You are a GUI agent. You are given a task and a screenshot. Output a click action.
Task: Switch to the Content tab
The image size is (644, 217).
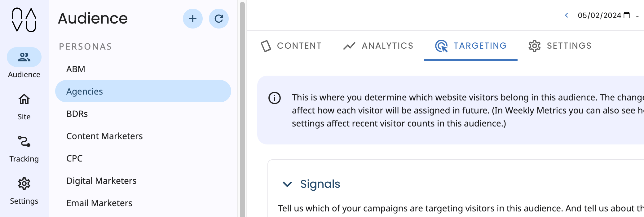(291, 46)
